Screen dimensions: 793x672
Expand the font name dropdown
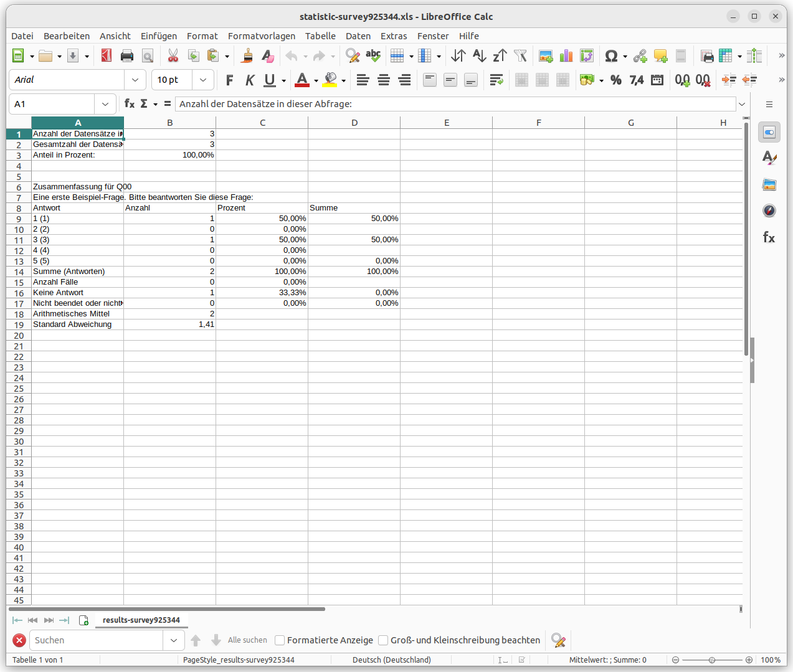[x=135, y=80]
